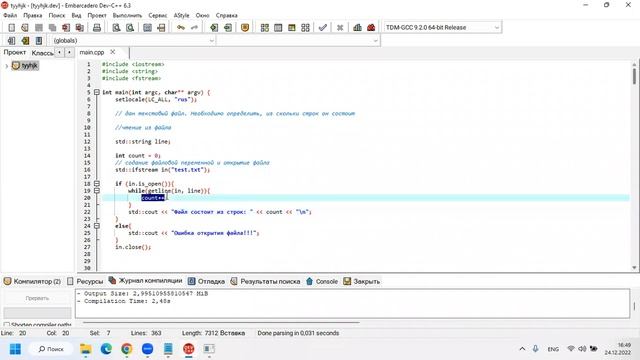Collapse the else block fold on line 24
Image resolution: width=640 pixels, height=360 pixels.
coord(97,226)
